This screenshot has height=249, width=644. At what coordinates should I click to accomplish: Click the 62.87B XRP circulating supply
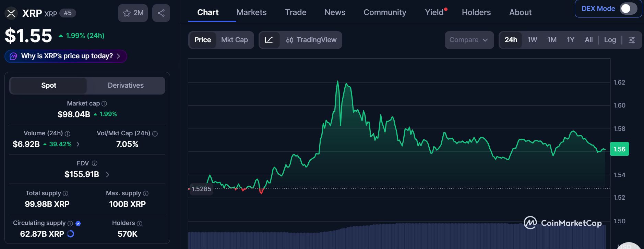[42, 234]
